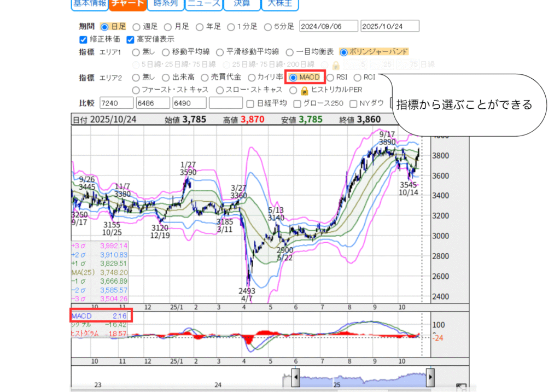560x392 pixels.
Task: Select 一目均衡表 for indicator area 1
Action: point(290,52)
